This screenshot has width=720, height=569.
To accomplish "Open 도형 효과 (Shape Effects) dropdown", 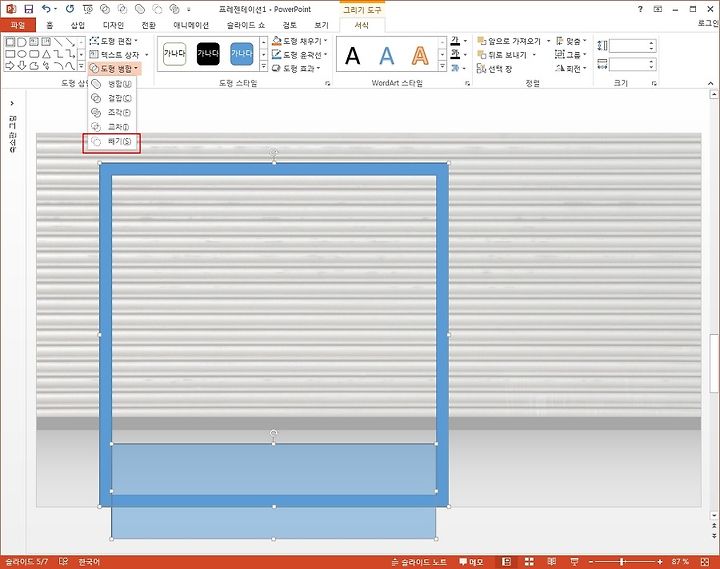I will tap(296, 68).
